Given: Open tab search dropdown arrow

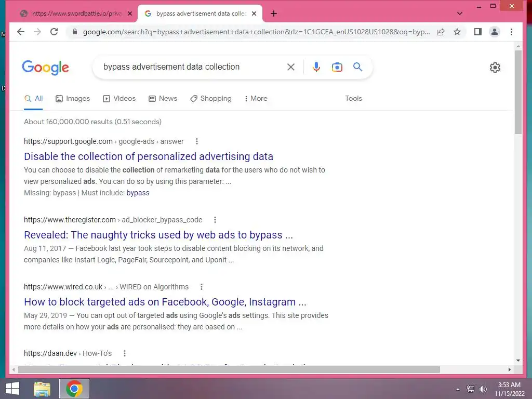Looking at the screenshot, I should [x=460, y=14].
